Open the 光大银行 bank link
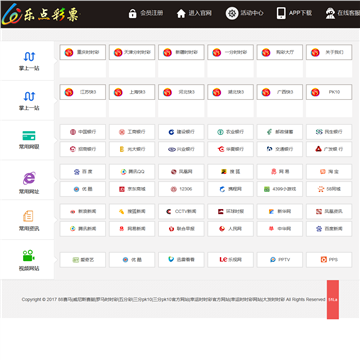This screenshot has height=360, width=360. 132,149
